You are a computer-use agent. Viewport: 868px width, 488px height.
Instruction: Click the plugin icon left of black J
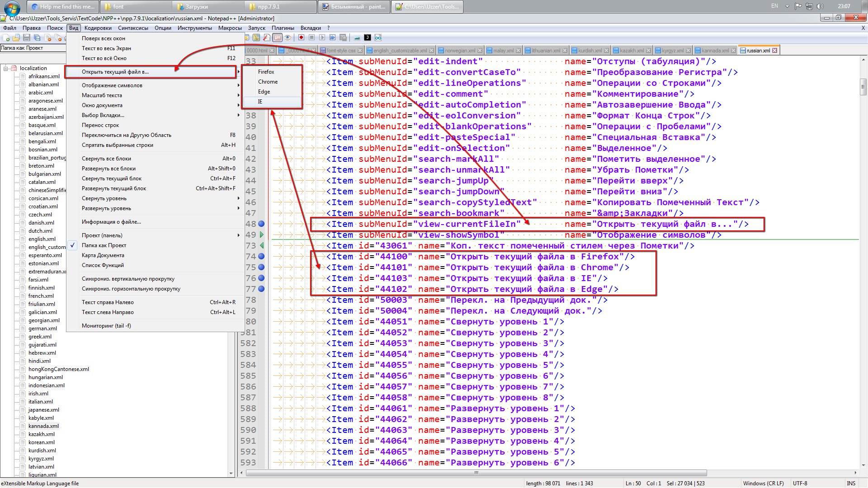357,38
